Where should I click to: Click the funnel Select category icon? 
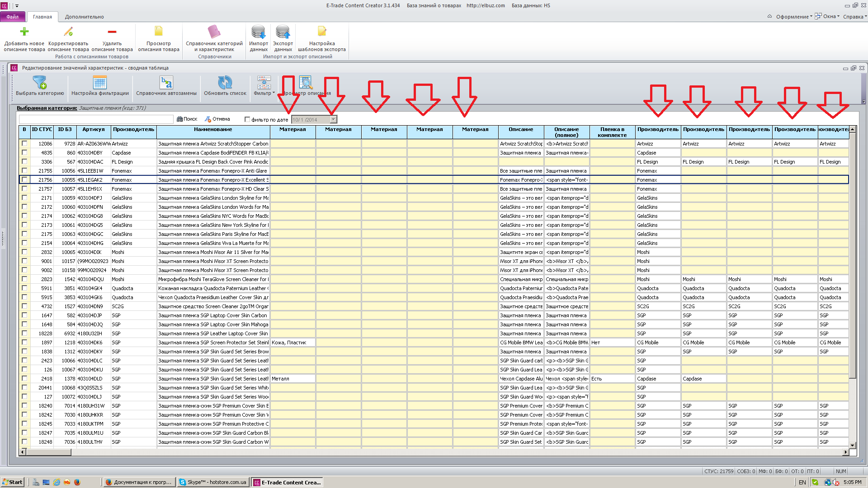click(x=40, y=82)
